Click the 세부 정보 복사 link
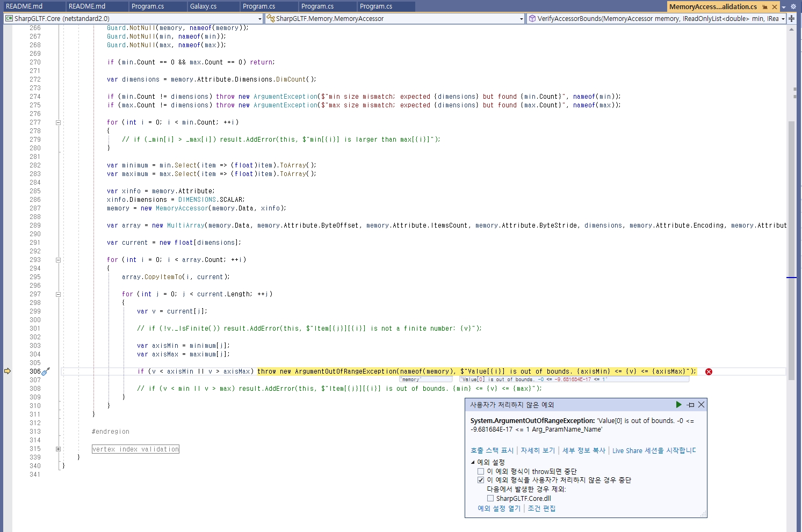Image resolution: width=802 pixels, height=532 pixels. [584, 450]
